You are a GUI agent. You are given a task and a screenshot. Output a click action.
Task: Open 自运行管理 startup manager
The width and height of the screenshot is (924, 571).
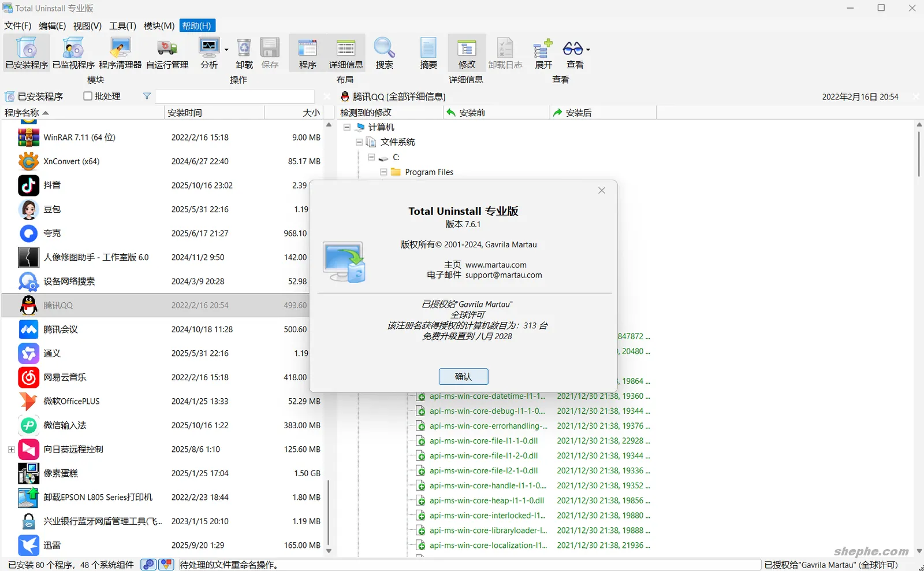point(167,52)
